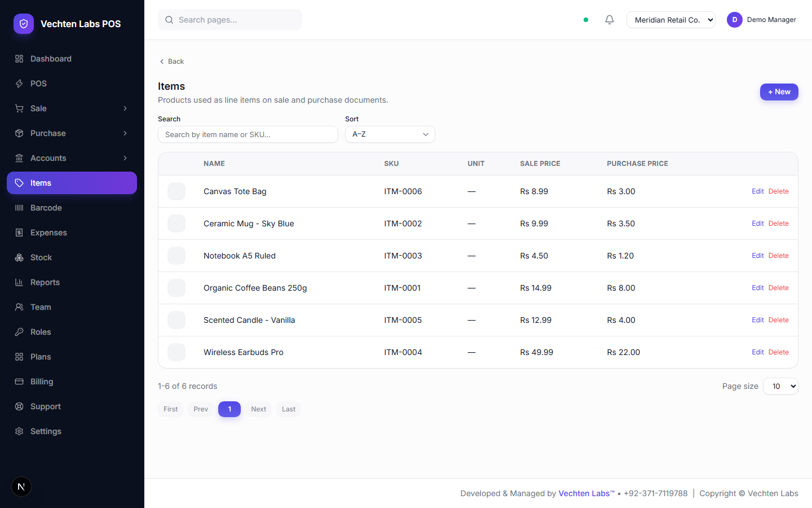Click the + New item button
Image resolution: width=812 pixels, height=508 pixels.
coord(779,92)
